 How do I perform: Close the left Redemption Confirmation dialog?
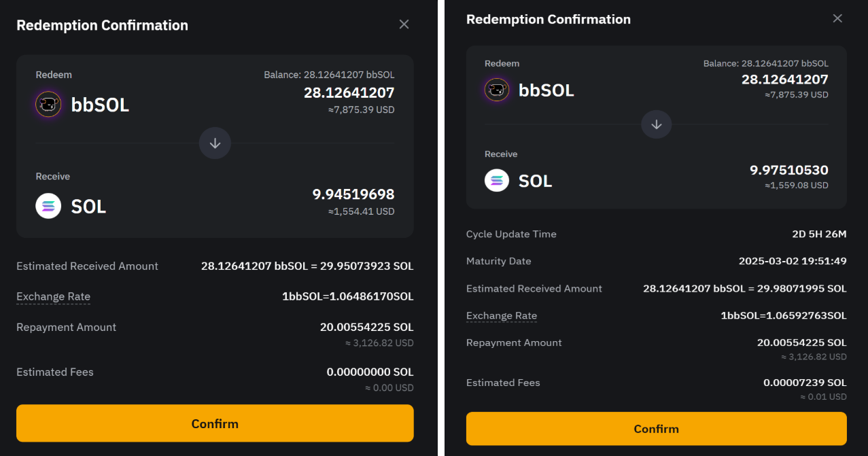pyautogui.click(x=404, y=24)
